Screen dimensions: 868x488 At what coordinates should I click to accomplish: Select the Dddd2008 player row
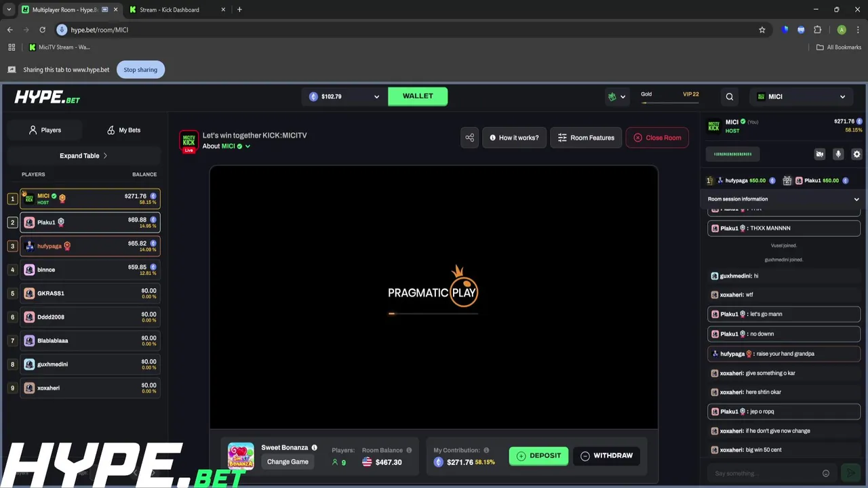(90, 317)
